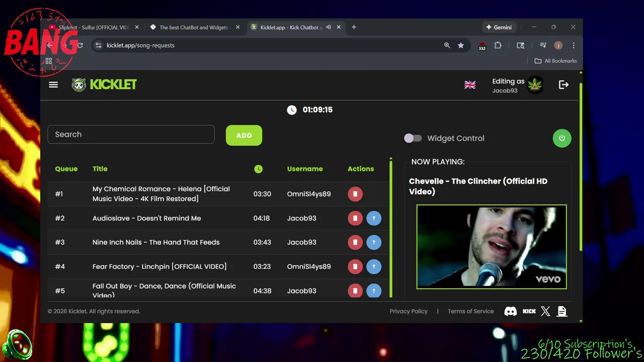
Task: Click the Chevelle - The Clincher title
Action: (x=478, y=186)
